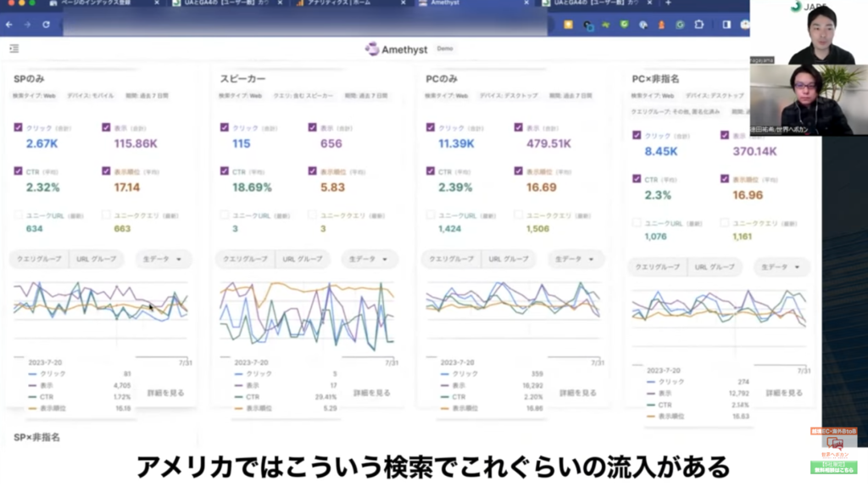Click the SP×非指名 section heading

pyautogui.click(x=36, y=437)
